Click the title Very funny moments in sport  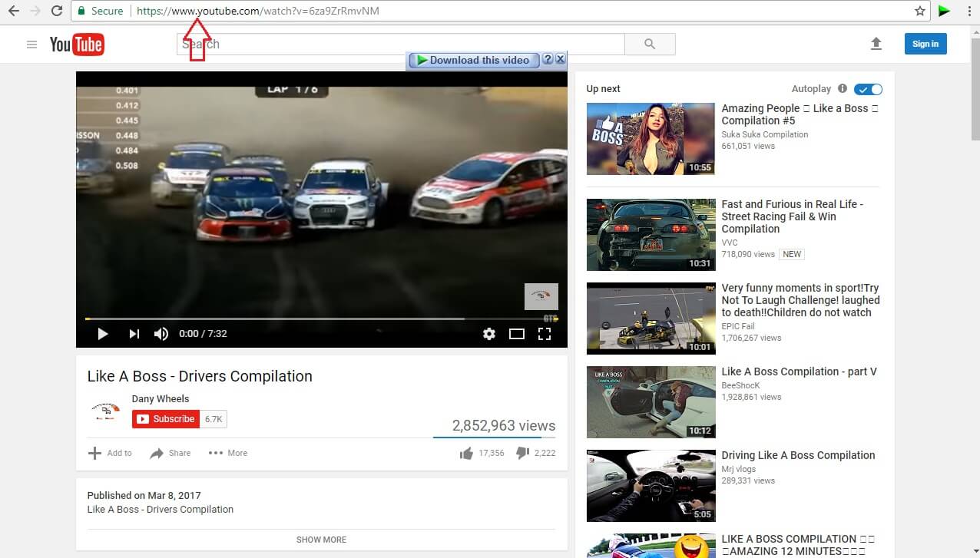pyautogui.click(x=800, y=300)
